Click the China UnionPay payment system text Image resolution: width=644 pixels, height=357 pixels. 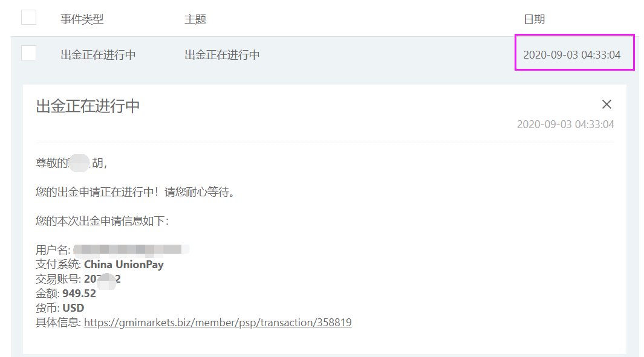[x=123, y=265]
